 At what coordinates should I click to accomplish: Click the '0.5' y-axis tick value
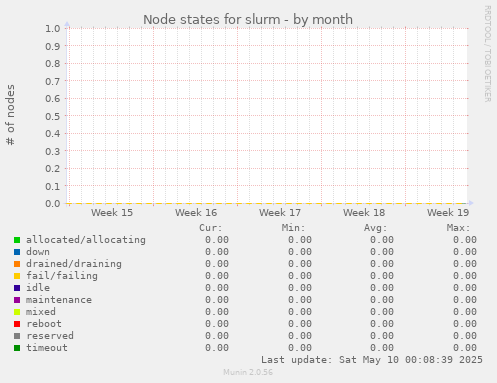click(x=53, y=116)
